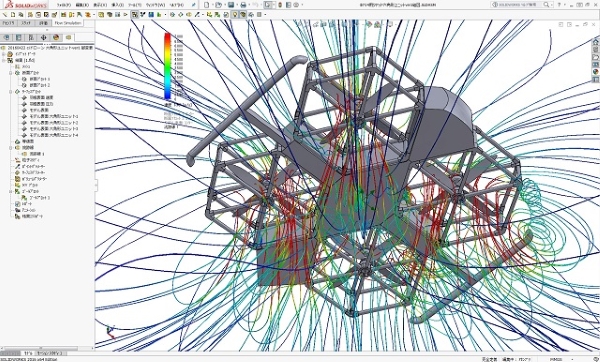Click the Save disk icon in title toolbar

(x=231, y=5)
